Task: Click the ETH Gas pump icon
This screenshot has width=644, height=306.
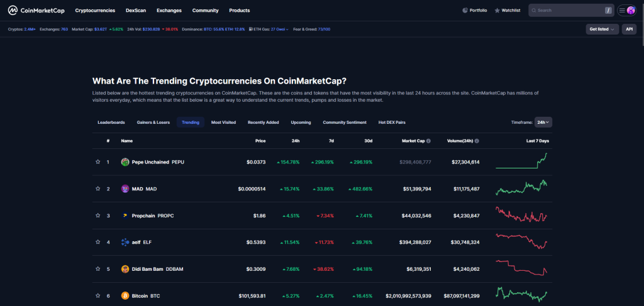Action: pyautogui.click(x=251, y=29)
